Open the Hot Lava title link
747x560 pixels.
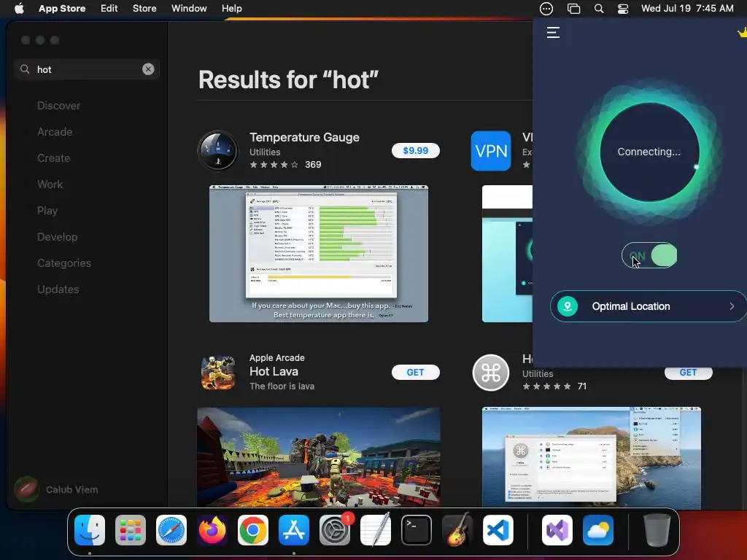click(x=274, y=371)
